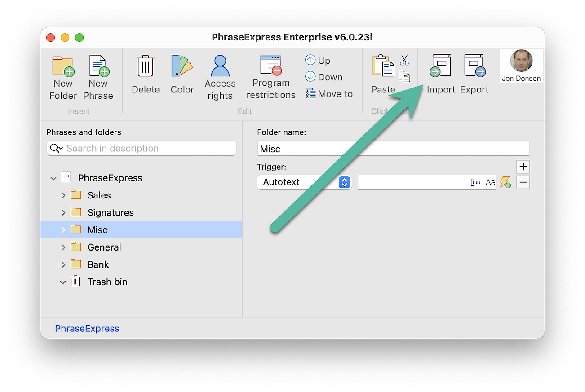Select the Trash bin row

click(x=141, y=282)
